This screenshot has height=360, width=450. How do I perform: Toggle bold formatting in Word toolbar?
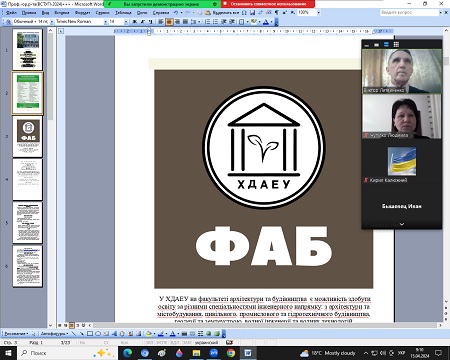[134, 22]
